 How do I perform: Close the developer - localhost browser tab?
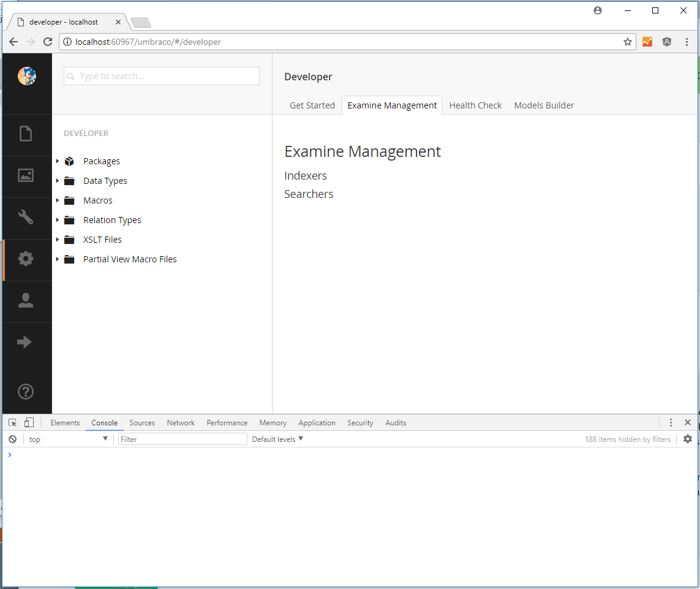pyautogui.click(x=118, y=22)
